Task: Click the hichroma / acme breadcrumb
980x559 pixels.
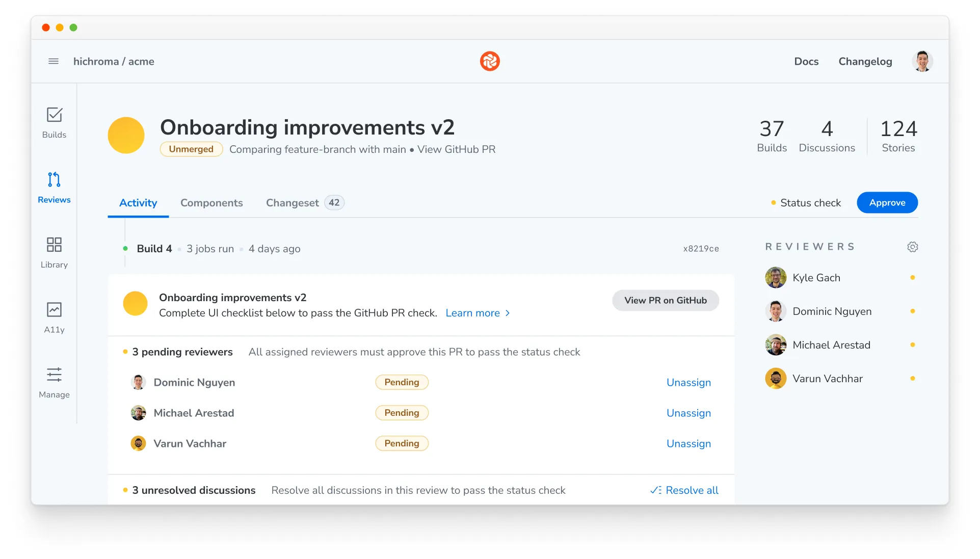Action: pos(114,61)
